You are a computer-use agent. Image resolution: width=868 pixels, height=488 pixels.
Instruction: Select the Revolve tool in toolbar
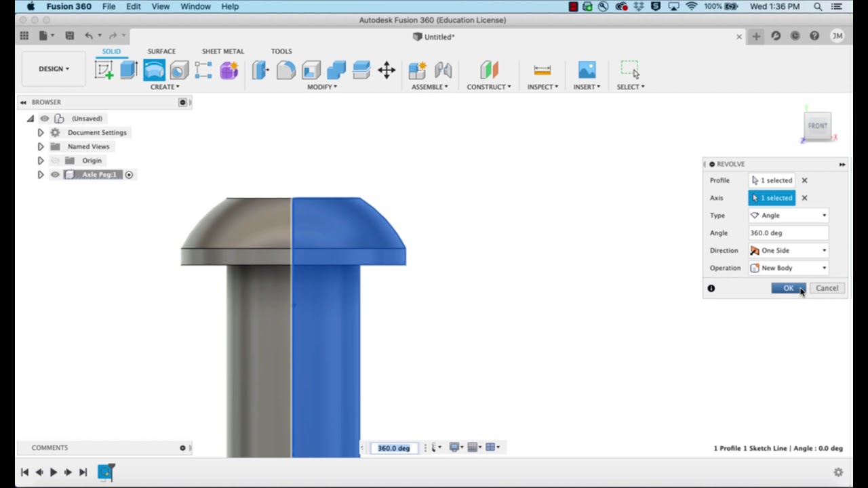(154, 70)
